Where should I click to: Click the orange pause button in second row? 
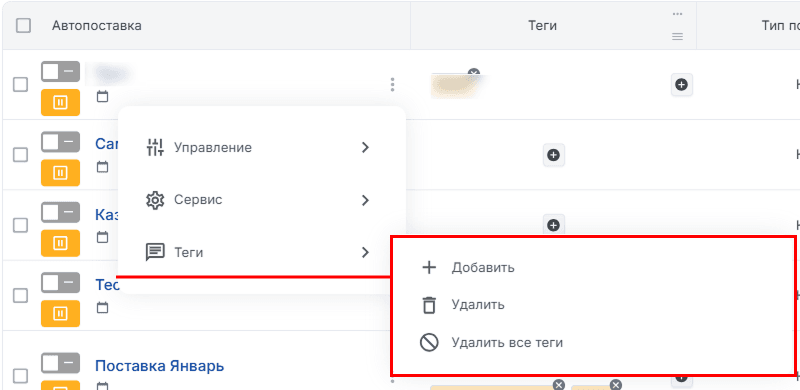click(60, 173)
